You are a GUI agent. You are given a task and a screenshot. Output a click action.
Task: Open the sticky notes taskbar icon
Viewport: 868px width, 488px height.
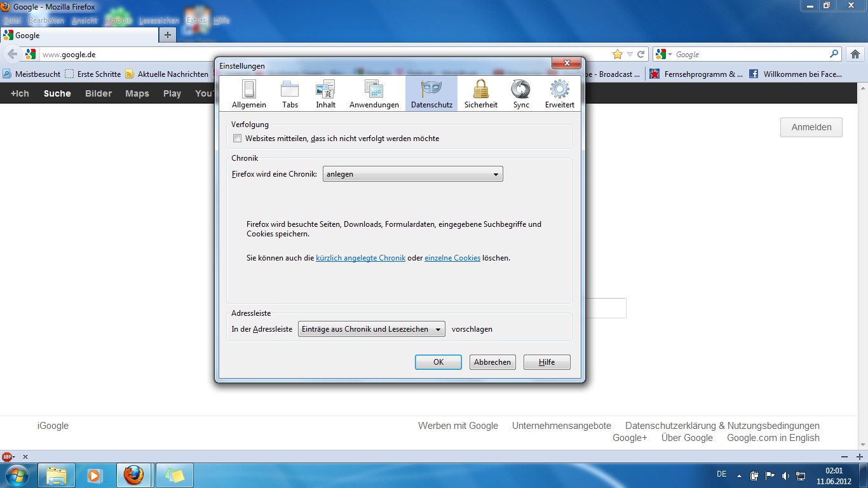[174, 475]
